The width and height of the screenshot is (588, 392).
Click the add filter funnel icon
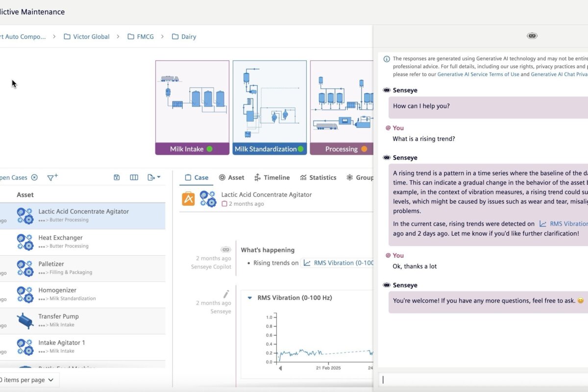[x=52, y=177]
